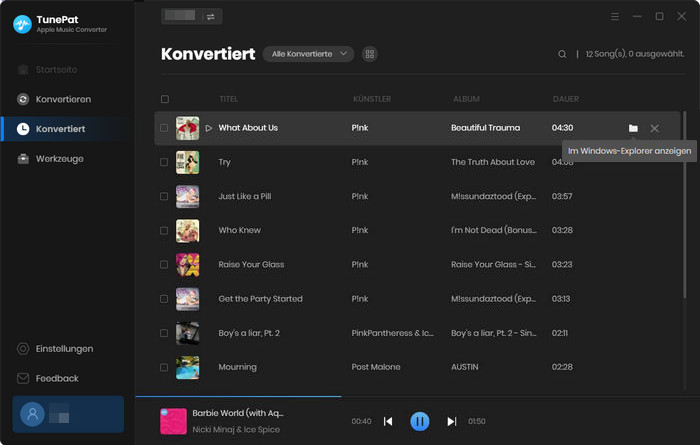
Task: Check the Boy's a liar, Pt. 2 checkbox
Action: click(x=164, y=333)
